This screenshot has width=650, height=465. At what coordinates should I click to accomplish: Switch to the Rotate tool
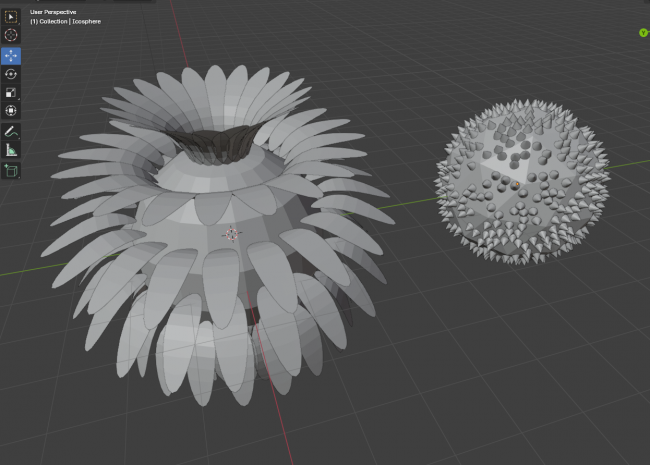point(12,74)
